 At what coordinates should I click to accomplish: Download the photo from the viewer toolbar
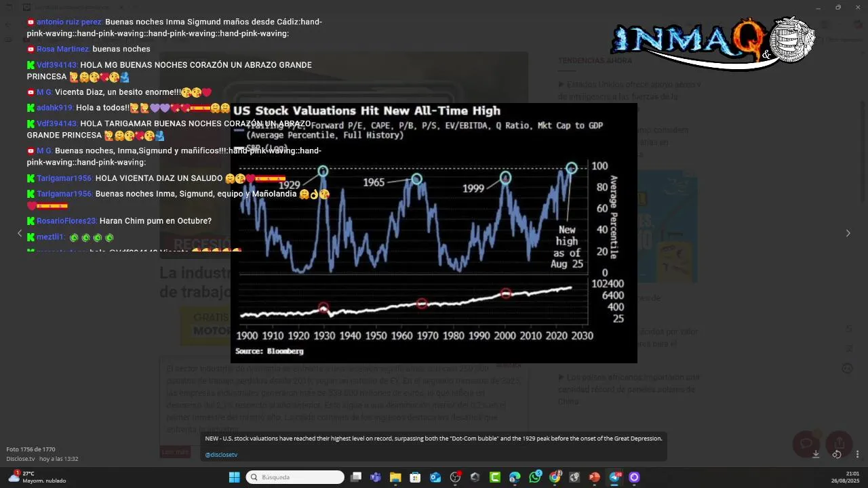coord(816,454)
